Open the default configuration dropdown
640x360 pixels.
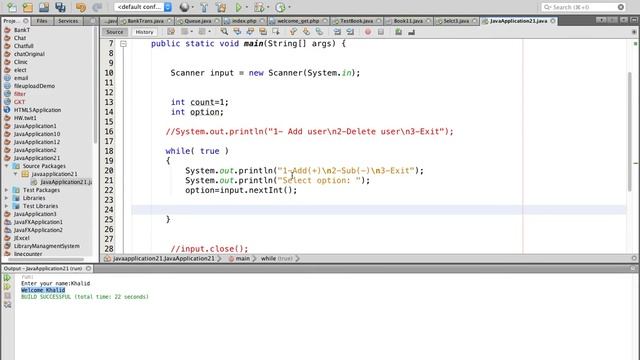[143, 7]
